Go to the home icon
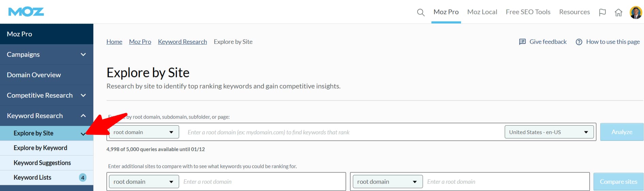The height and width of the screenshot is (191, 644). click(x=618, y=13)
